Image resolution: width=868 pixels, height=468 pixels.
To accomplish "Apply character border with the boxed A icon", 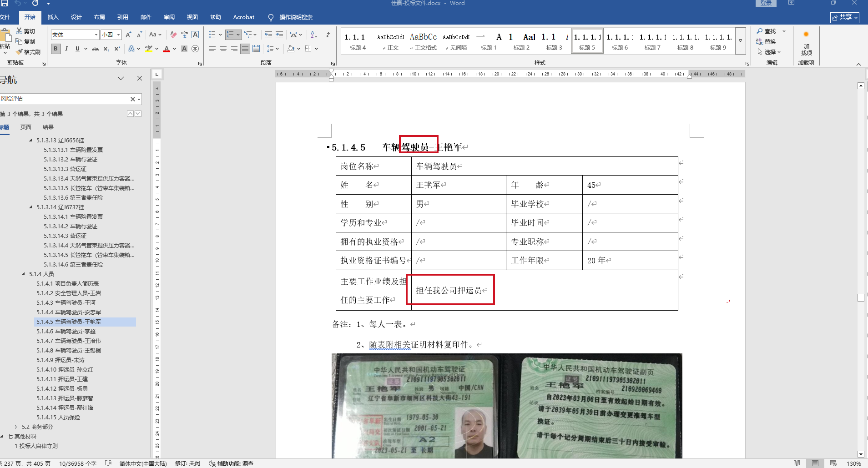I will 195,35.
